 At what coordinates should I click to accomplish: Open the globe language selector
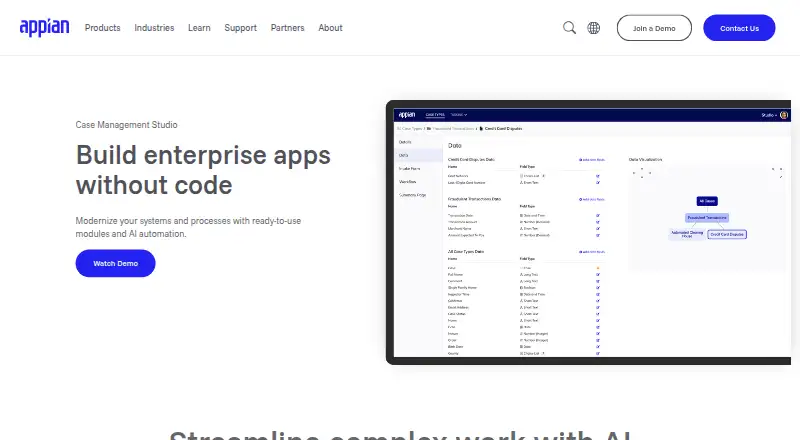(x=593, y=28)
